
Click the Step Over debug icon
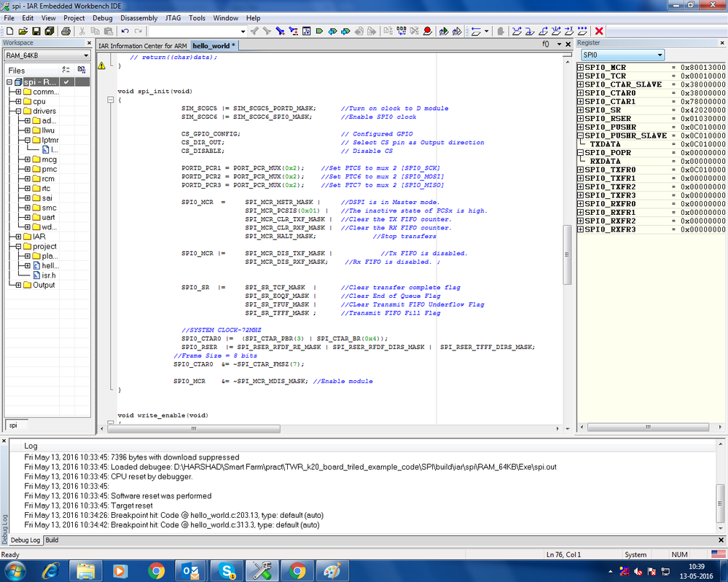pos(517,31)
